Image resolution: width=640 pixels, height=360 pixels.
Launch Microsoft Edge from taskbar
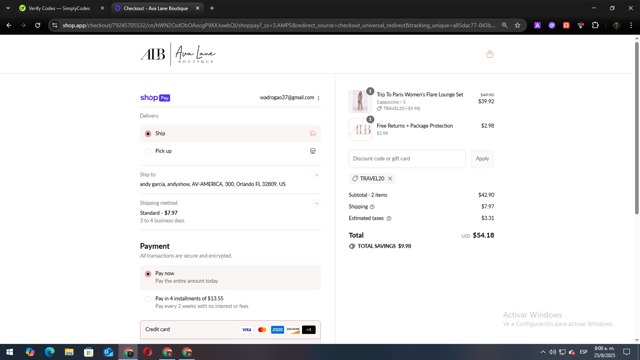[49, 352]
